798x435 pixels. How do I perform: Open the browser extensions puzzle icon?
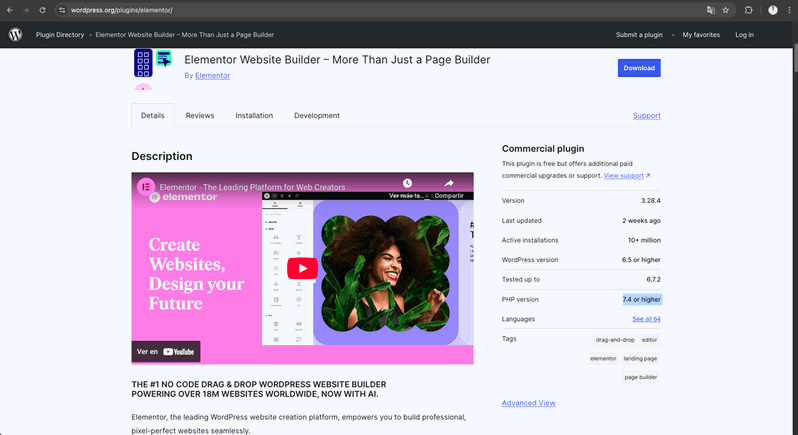tap(748, 10)
